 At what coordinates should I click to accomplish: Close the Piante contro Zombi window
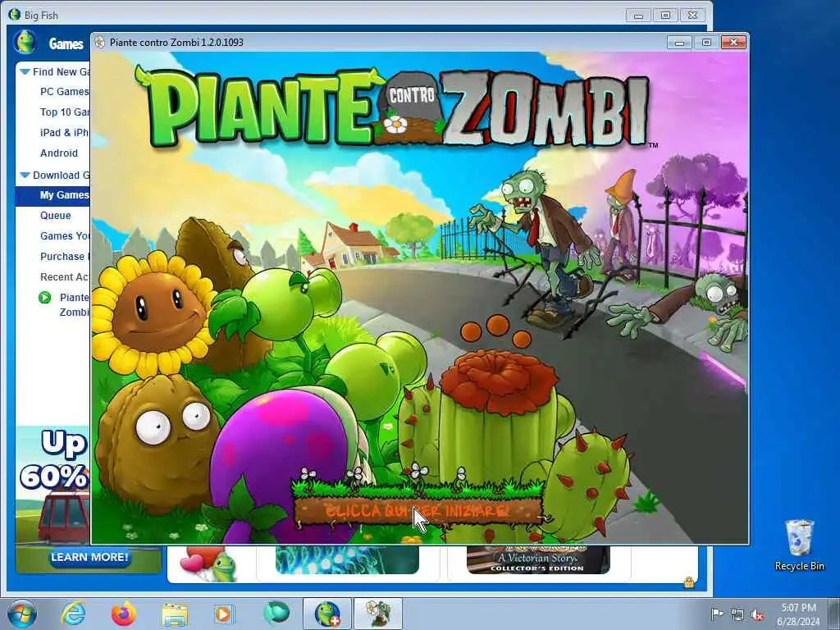pyautogui.click(x=733, y=43)
